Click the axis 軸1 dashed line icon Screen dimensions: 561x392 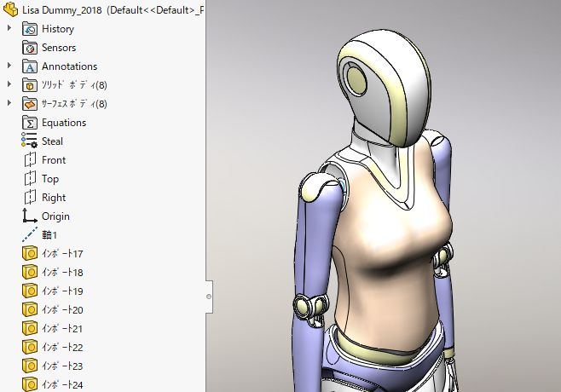(x=30, y=235)
